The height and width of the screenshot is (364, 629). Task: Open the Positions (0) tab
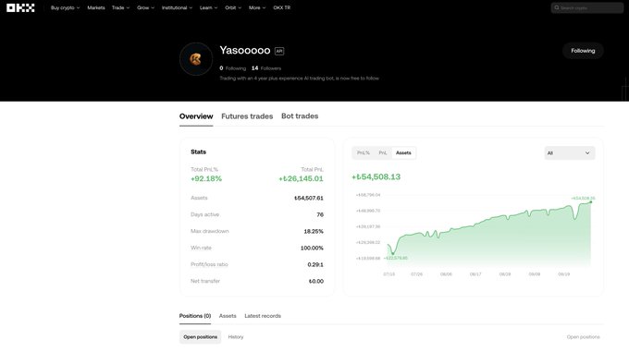coord(195,316)
